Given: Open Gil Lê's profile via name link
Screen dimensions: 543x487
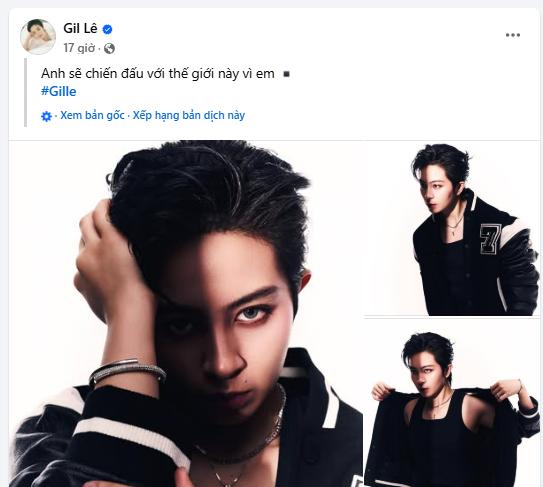Looking at the screenshot, I should 80,28.
